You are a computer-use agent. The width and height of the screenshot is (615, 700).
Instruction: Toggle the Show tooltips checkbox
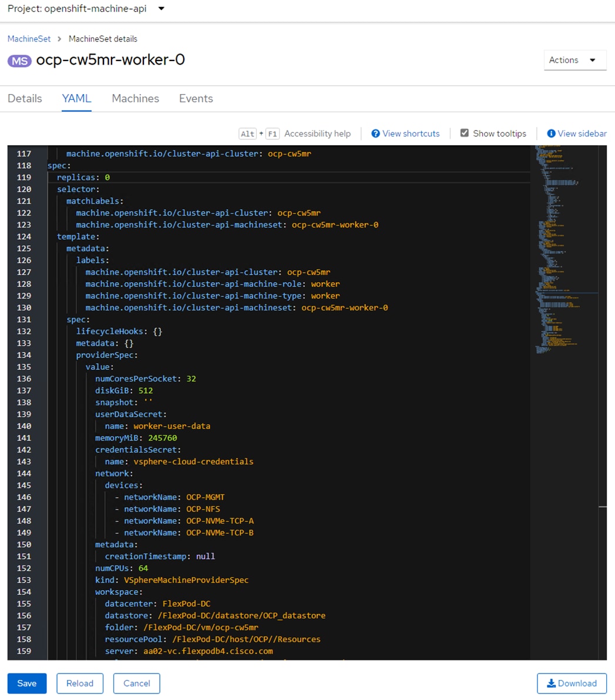[x=465, y=133]
